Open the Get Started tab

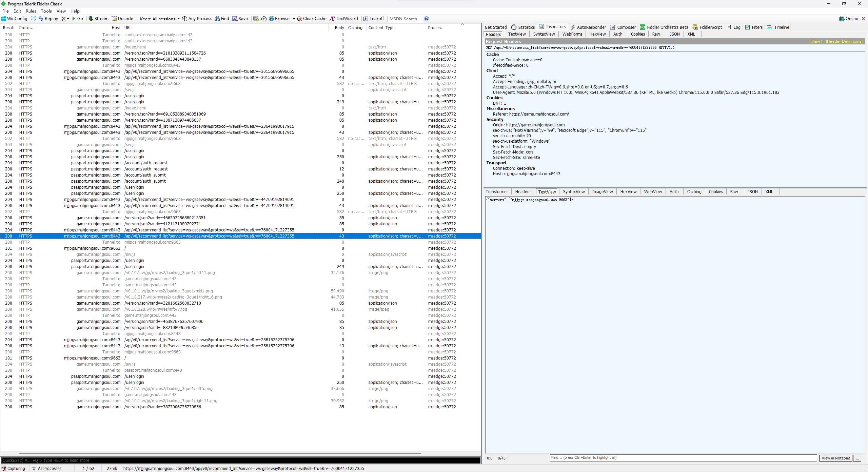[x=495, y=27]
